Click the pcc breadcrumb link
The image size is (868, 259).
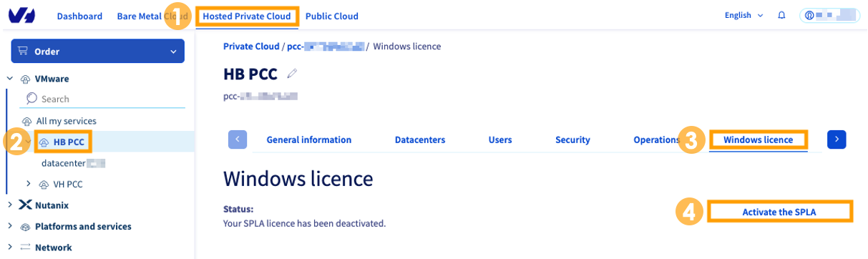(325, 47)
